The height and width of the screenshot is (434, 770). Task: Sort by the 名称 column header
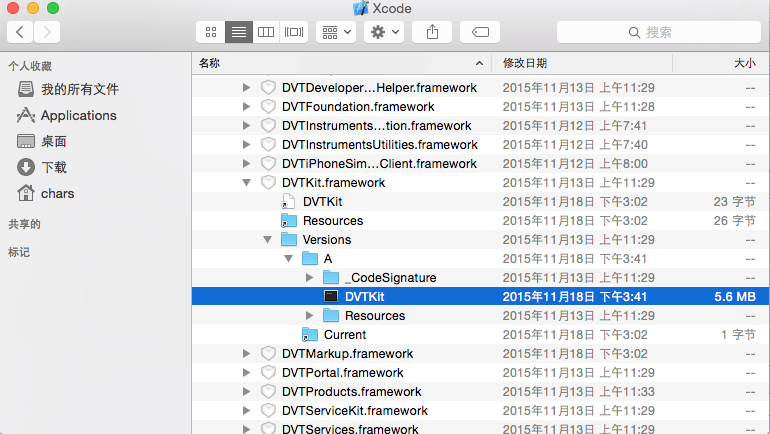click(341, 63)
